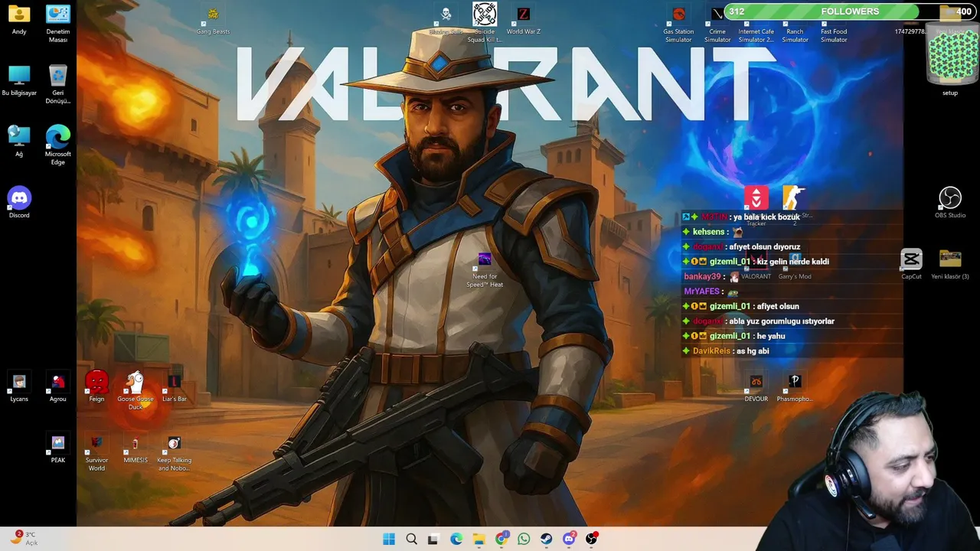
Task: Open the PEAK game shortcut
Action: 57,443
